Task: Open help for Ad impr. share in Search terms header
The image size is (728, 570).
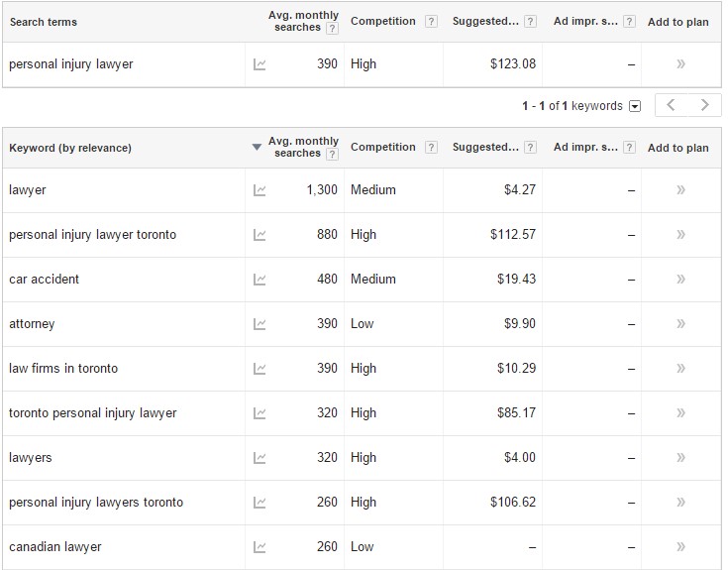Action: tap(630, 22)
